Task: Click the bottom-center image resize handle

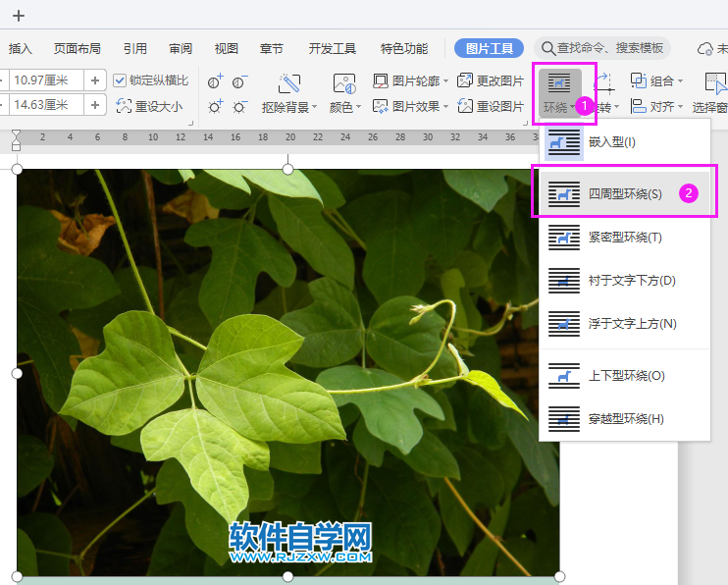Action: (x=287, y=576)
